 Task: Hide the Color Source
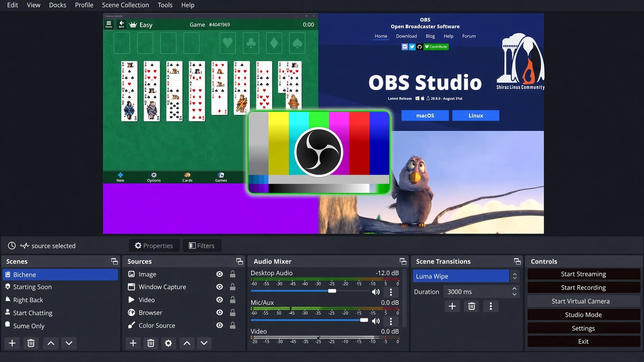(219, 325)
